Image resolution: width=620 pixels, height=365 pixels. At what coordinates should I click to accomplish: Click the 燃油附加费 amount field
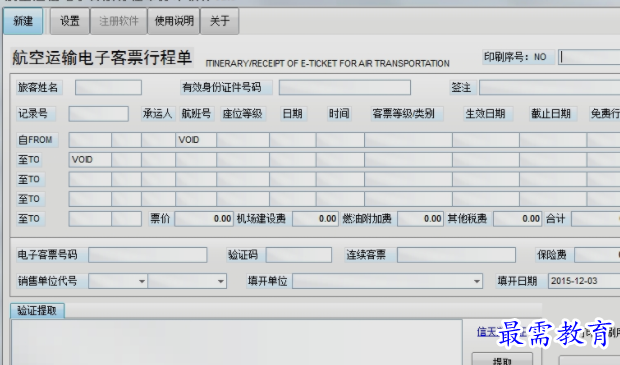coord(420,219)
